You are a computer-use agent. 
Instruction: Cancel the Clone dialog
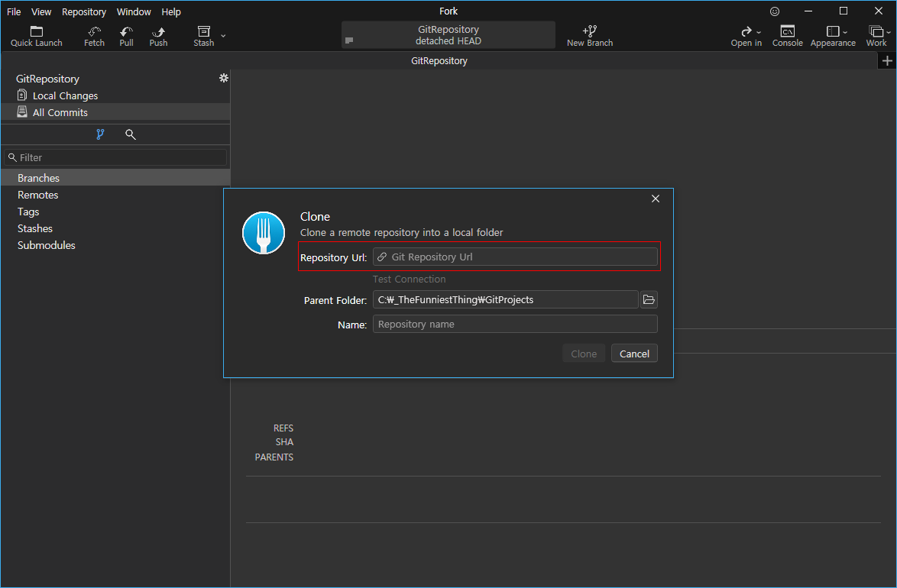634,354
